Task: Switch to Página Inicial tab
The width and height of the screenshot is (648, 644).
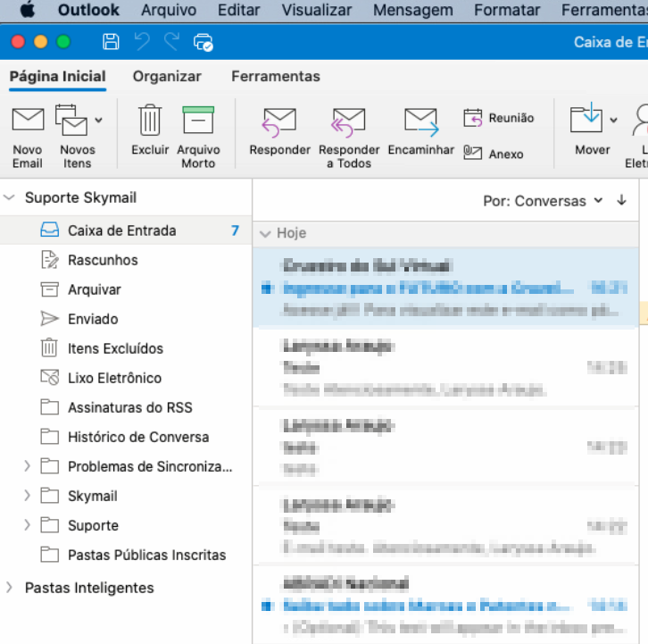Action: click(58, 77)
